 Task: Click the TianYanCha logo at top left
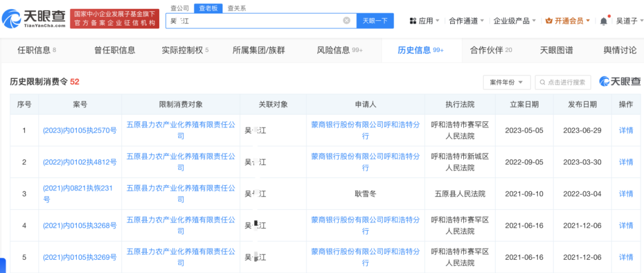33,18
